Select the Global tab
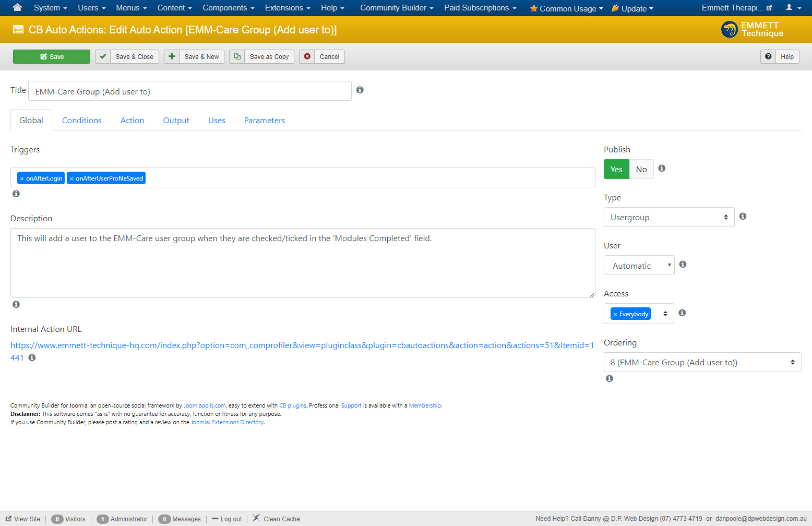Image resolution: width=812 pixels, height=526 pixels. (x=31, y=120)
